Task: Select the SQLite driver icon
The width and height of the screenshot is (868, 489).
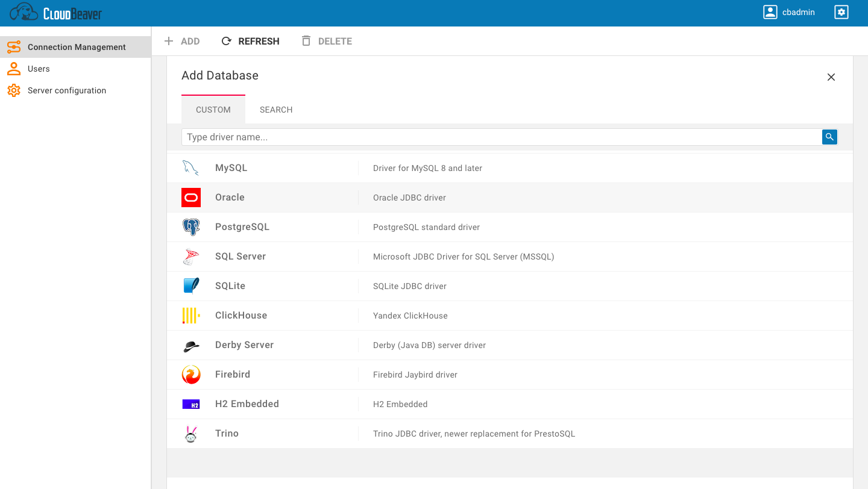Action: (191, 285)
